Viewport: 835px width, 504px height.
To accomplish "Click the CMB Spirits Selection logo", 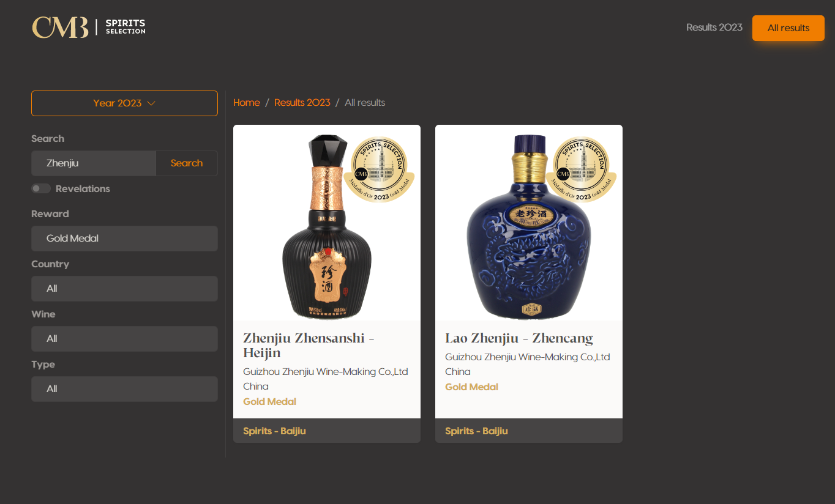I will point(89,27).
